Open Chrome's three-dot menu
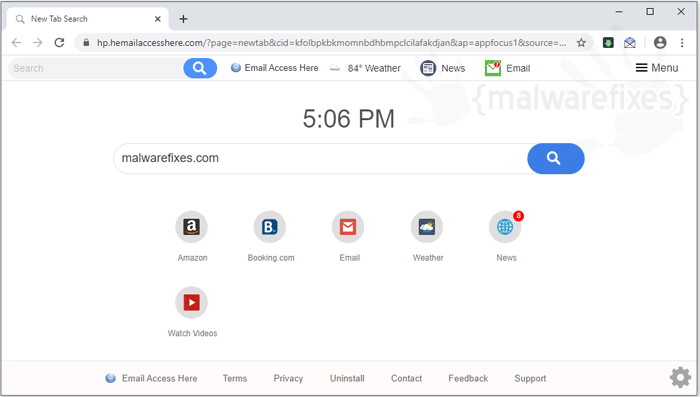The image size is (700, 397). pos(682,43)
